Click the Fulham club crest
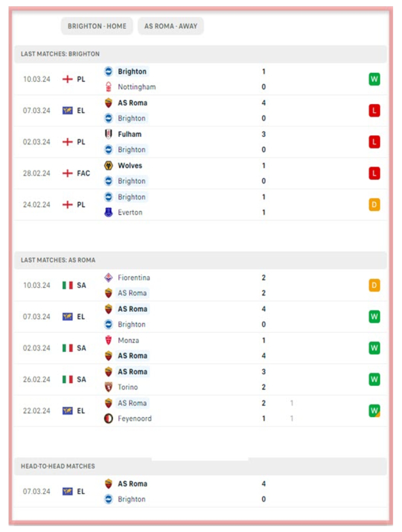The height and width of the screenshot is (532, 402). (x=108, y=134)
